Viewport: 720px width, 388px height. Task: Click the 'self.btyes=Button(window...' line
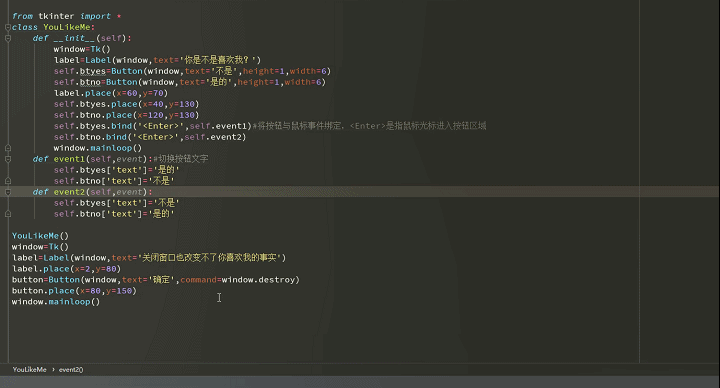(192, 71)
